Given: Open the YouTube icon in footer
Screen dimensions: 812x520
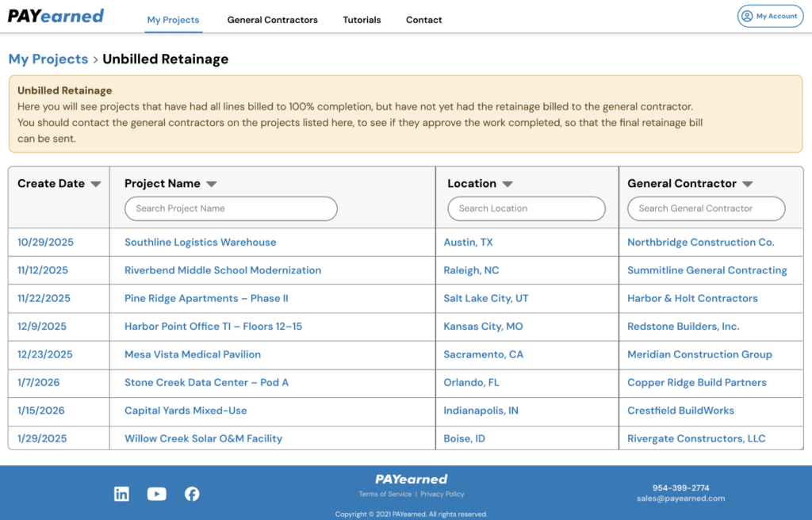Looking at the screenshot, I should click(157, 494).
